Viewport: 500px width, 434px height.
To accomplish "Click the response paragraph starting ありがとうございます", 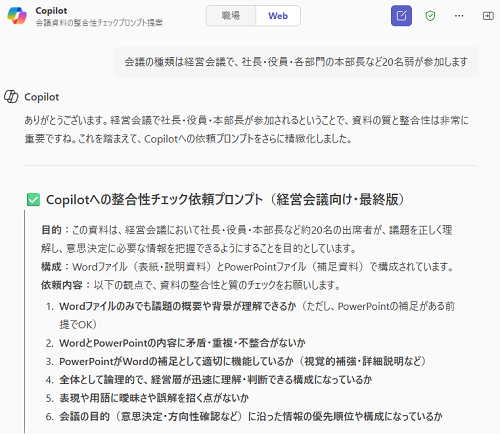I will (247, 129).
